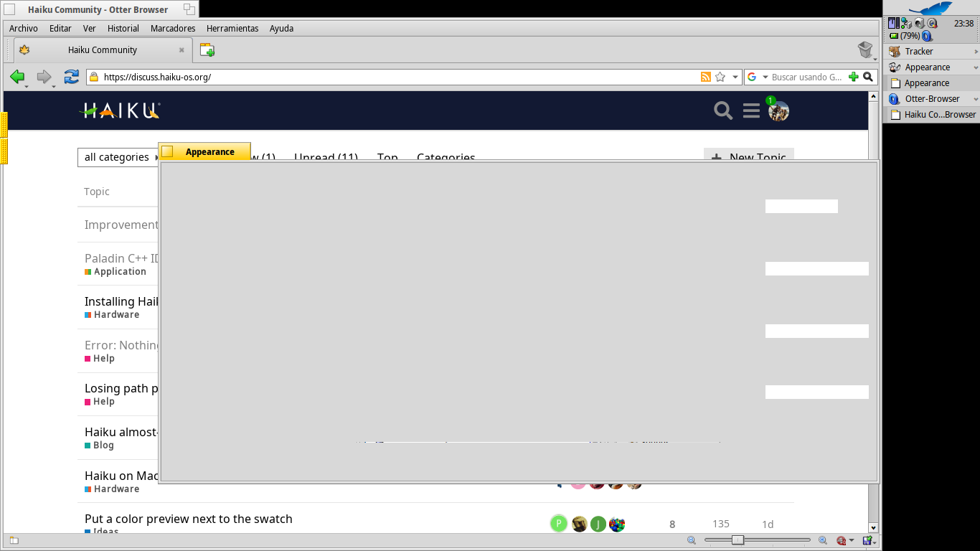
Task: Switch to the Haiku Community tab
Action: click(103, 50)
